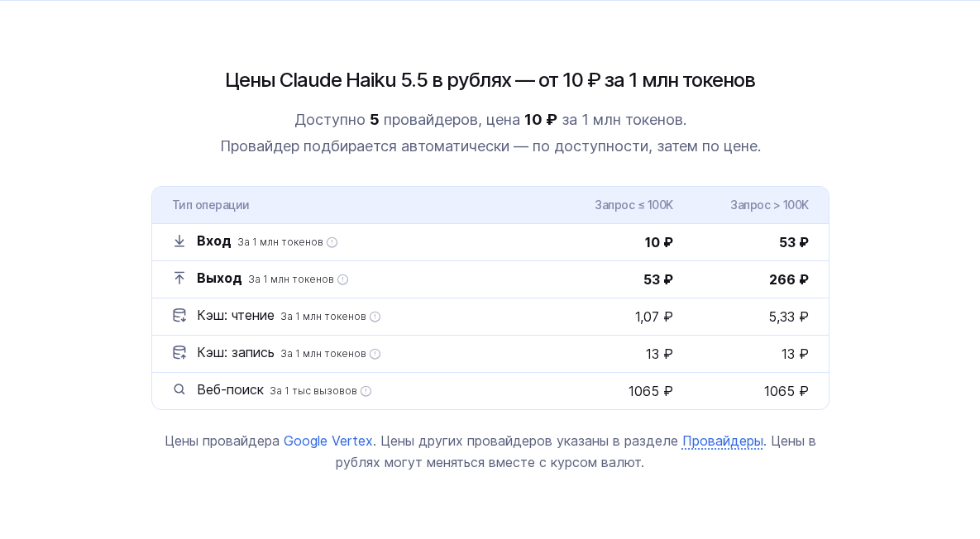980x539 pixels.
Task: Click the database icon beside Кэш: чтение
Action: (x=179, y=316)
